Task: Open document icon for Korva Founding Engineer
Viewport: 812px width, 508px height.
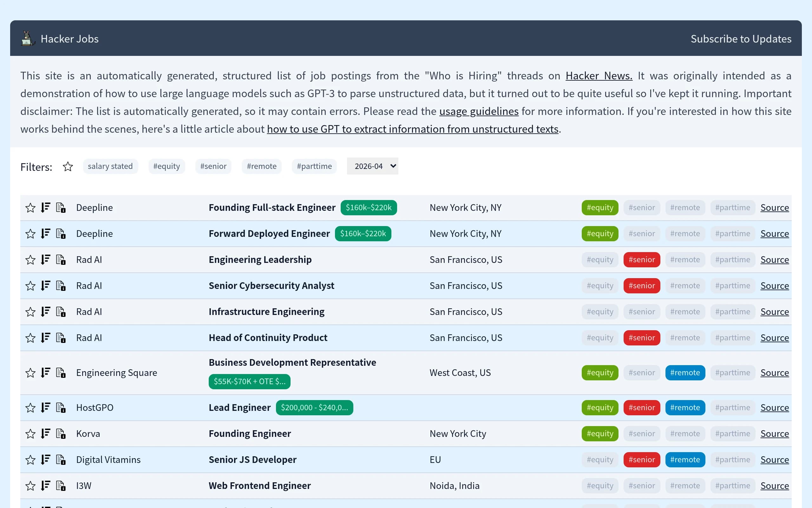Action: tap(61, 433)
